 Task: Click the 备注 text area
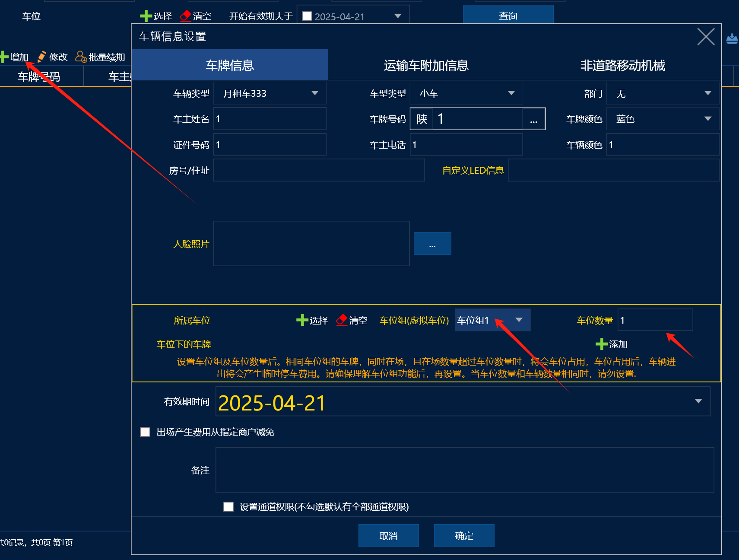click(464, 470)
